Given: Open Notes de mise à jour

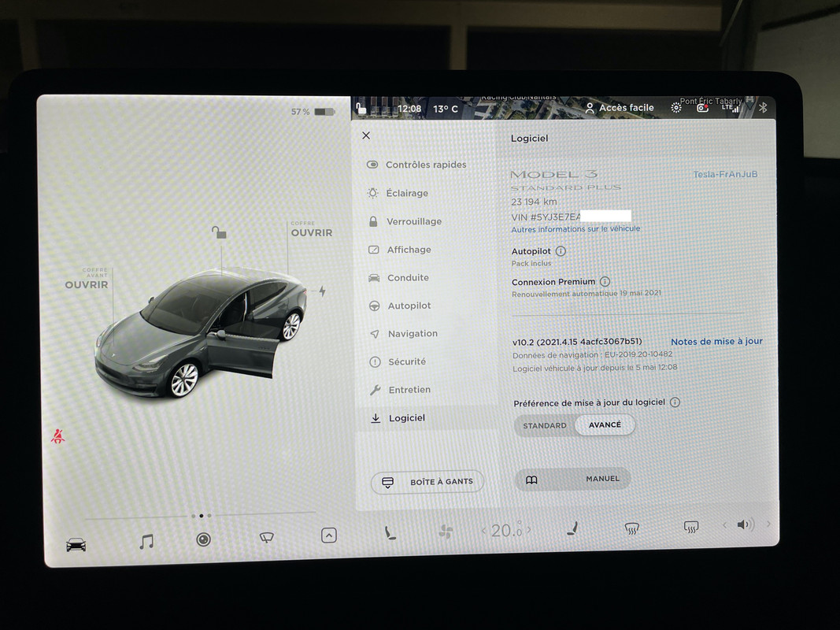Looking at the screenshot, I should tap(716, 341).
